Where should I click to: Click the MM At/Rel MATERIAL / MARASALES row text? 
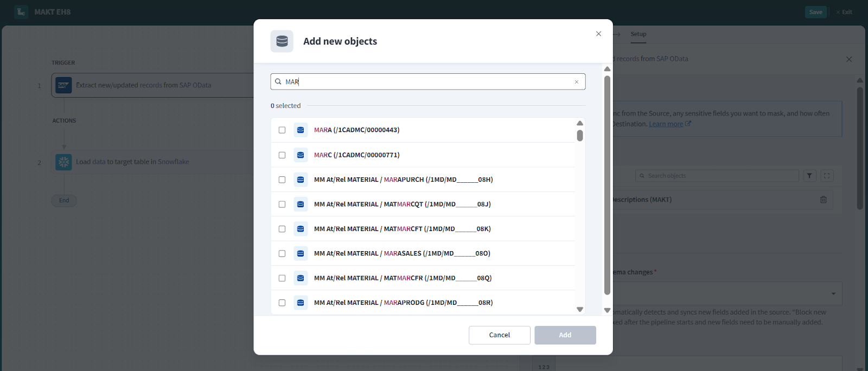(402, 253)
